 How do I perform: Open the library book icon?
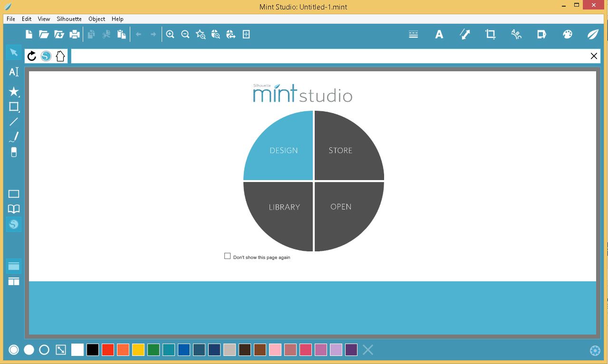[x=14, y=209]
